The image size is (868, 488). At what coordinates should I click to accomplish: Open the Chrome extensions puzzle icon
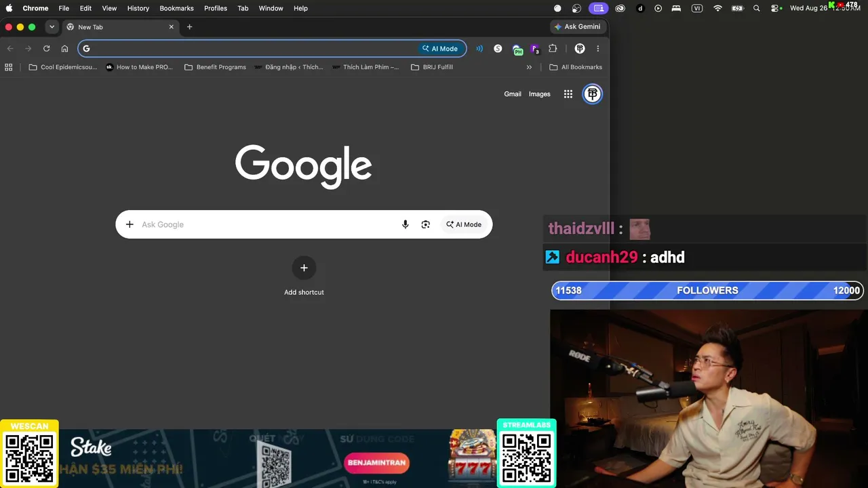click(x=553, y=49)
